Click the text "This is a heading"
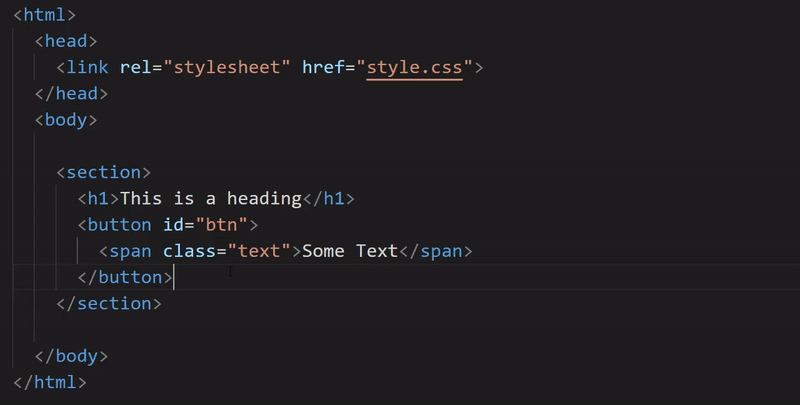 click(211, 198)
